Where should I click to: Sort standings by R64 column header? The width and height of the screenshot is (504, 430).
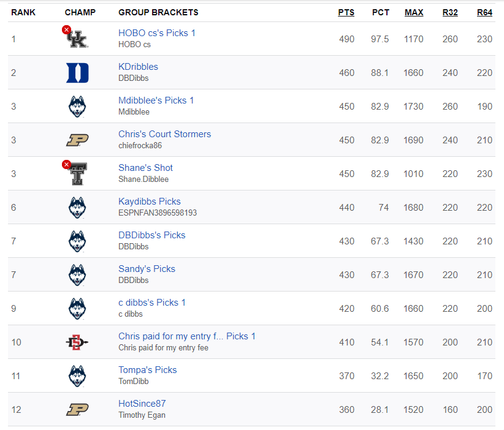(484, 12)
